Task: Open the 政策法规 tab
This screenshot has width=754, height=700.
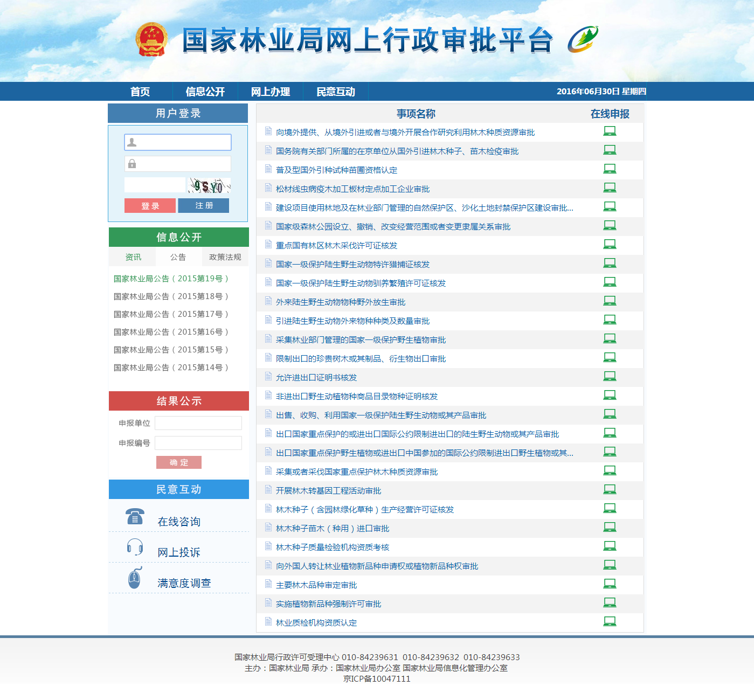Action: (x=225, y=257)
